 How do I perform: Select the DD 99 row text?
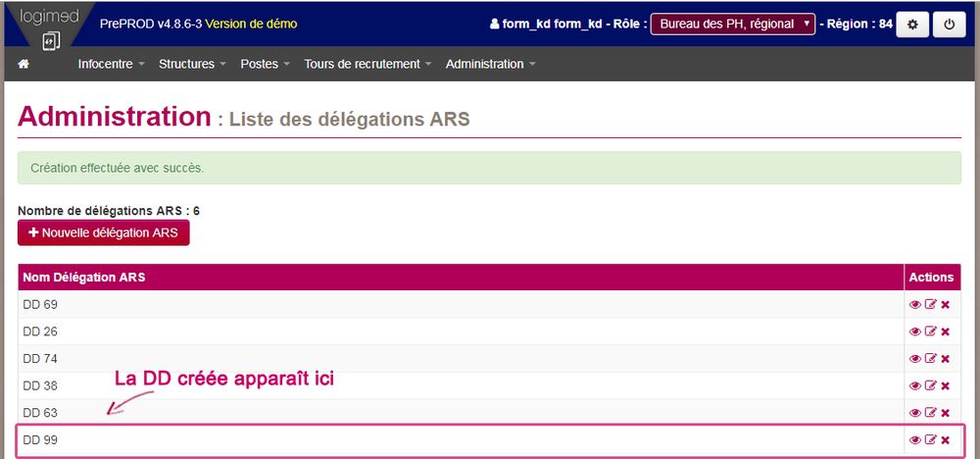pyautogui.click(x=40, y=440)
